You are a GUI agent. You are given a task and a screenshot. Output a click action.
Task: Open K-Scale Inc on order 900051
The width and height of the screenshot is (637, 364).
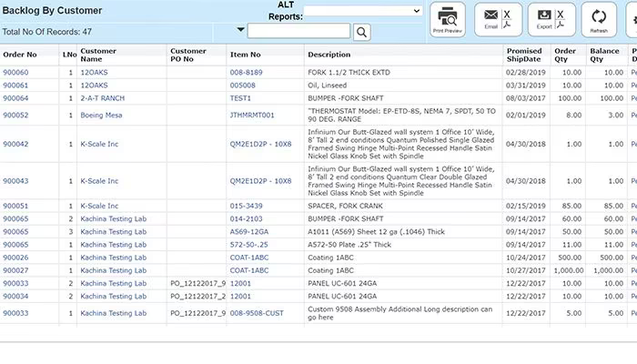click(x=99, y=206)
